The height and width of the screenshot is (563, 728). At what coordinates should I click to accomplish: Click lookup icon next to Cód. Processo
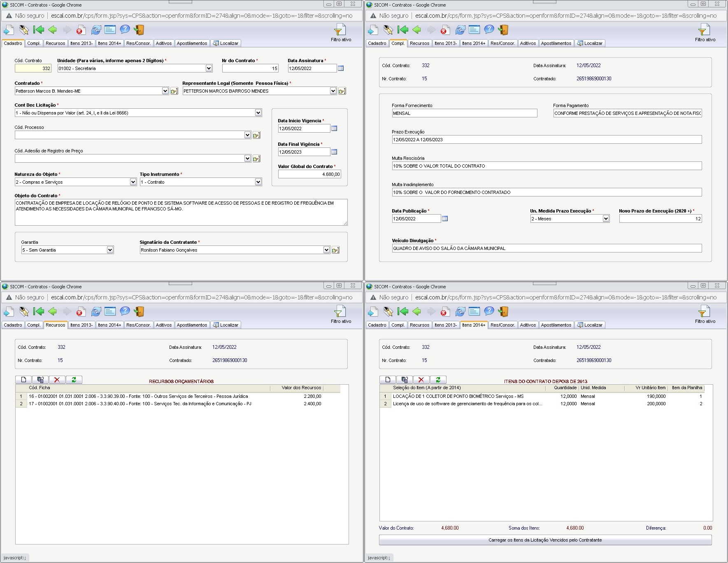coord(256,135)
